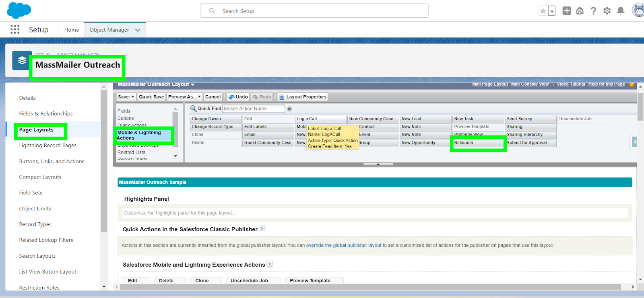
Task: Open the user profile avatar
Action: click(x=638, y=10)
